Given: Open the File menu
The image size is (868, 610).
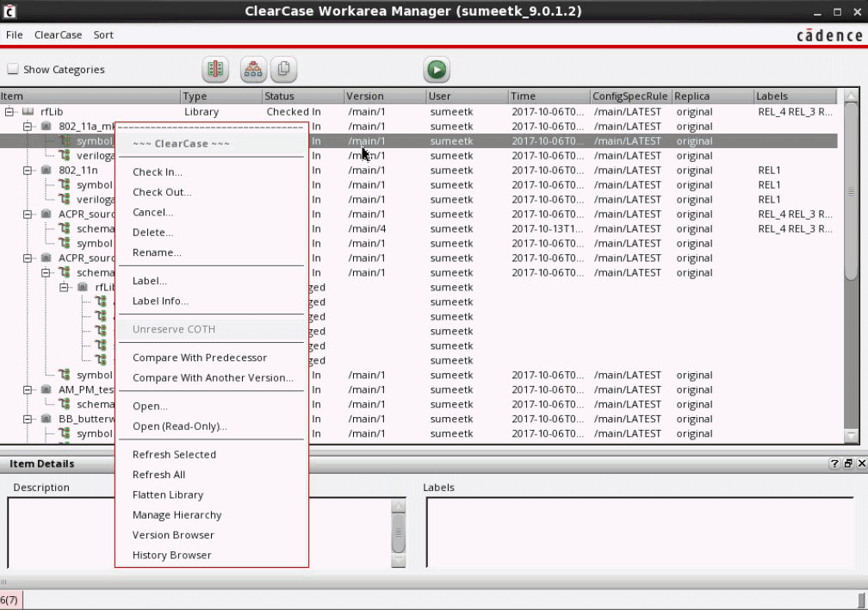Looking at the screenshot, I should (14, 34).
